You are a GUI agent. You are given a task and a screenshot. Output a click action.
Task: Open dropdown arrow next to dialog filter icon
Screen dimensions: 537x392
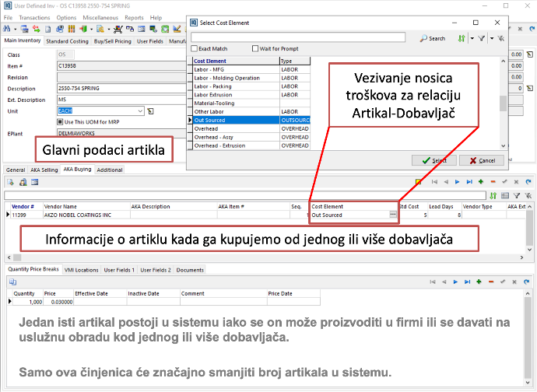[x=490, y=37]
